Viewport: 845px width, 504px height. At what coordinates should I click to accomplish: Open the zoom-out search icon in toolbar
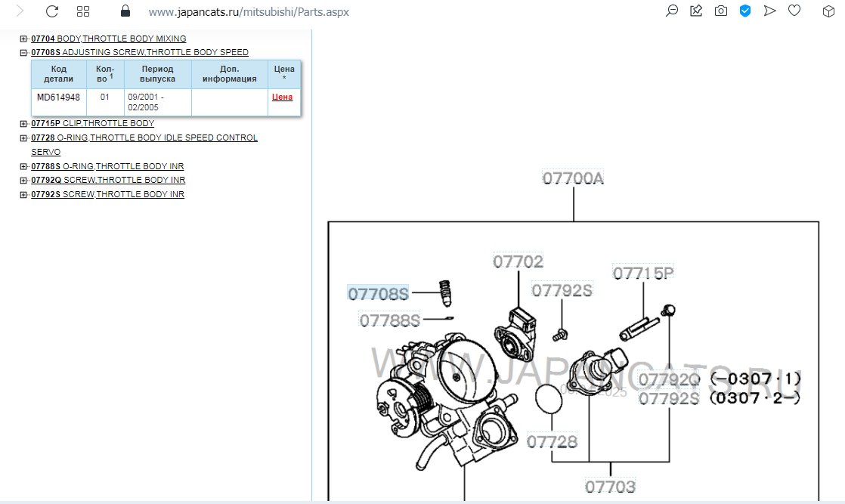point(671,11)
